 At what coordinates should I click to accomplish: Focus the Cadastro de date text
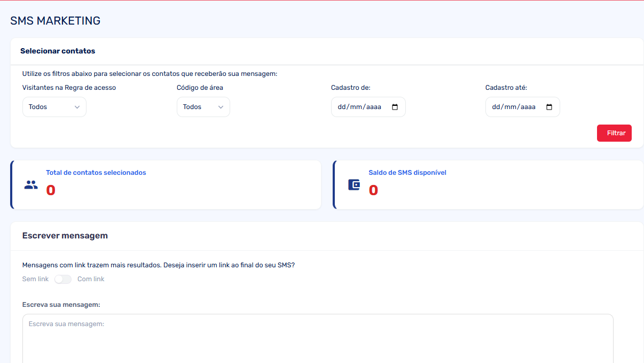coord(359,107)
